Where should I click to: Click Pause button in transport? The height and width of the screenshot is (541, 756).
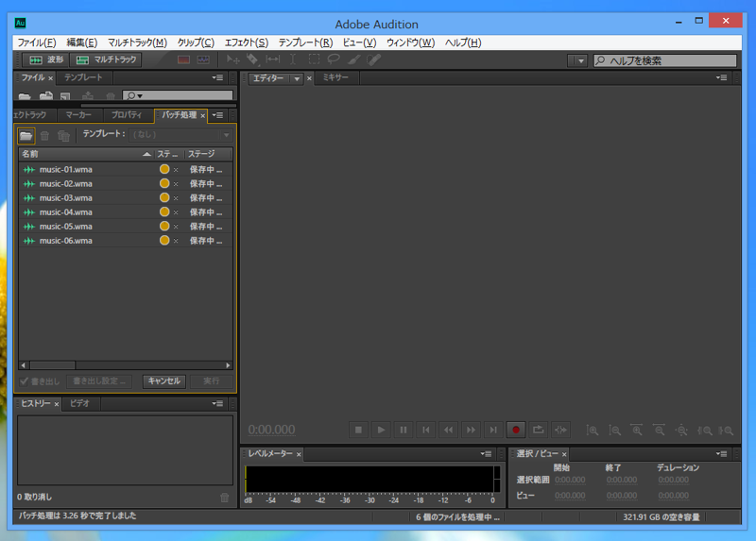404,430
